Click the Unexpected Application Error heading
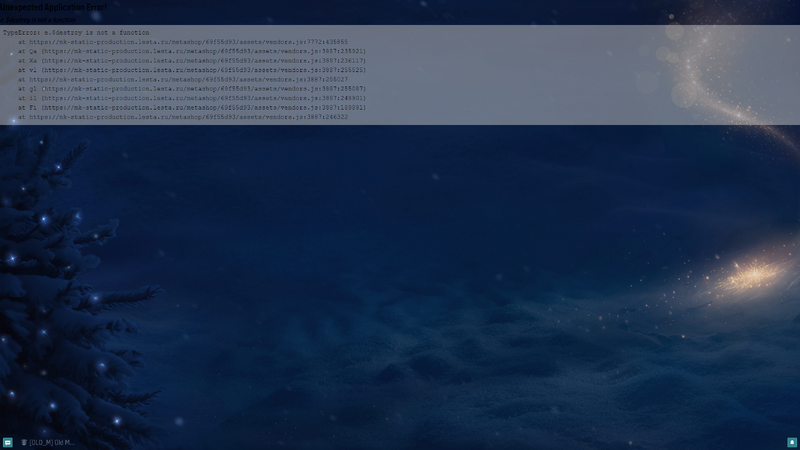This screenshot has height=450, width=800. [53, 6]
